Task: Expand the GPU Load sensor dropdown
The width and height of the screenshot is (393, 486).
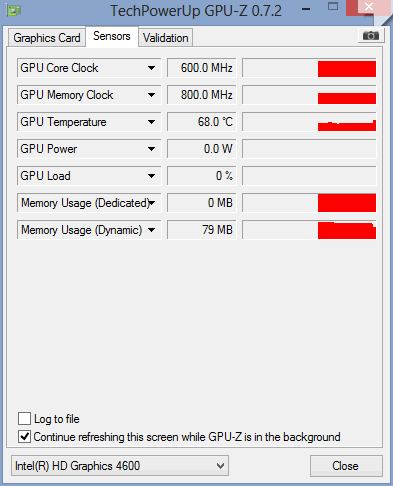Action: (x=151, y=176)
